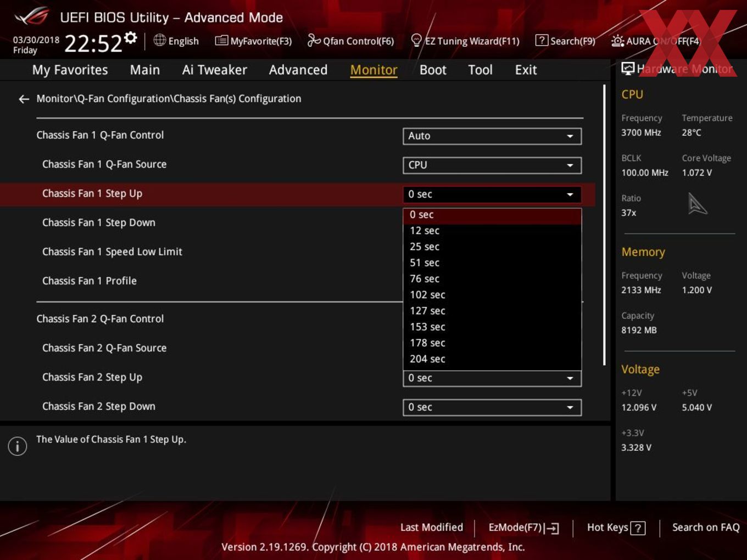Select 102 sec option
This screenshot has width=747, height=560.
click(492, 295)
